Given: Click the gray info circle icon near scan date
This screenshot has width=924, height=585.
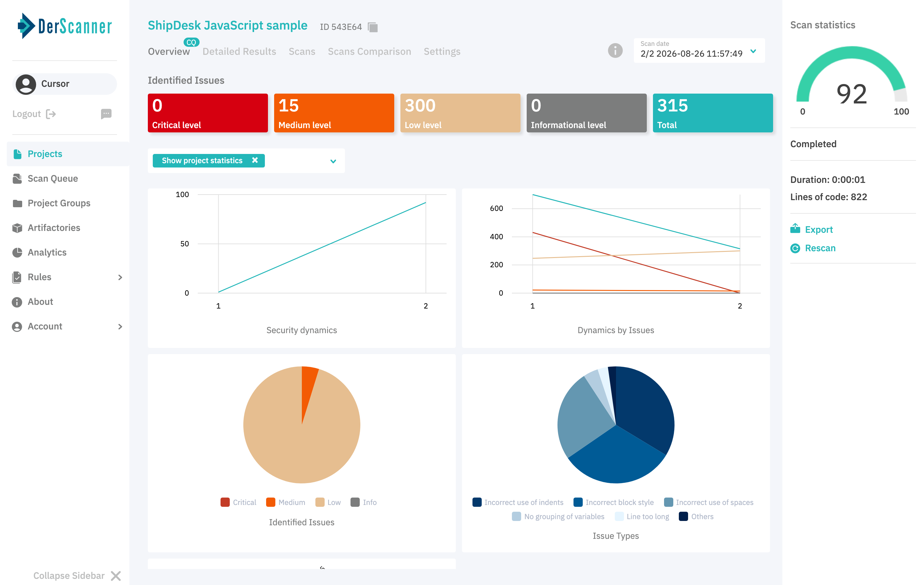Looking at the screenshot, I should coord(615,50).
